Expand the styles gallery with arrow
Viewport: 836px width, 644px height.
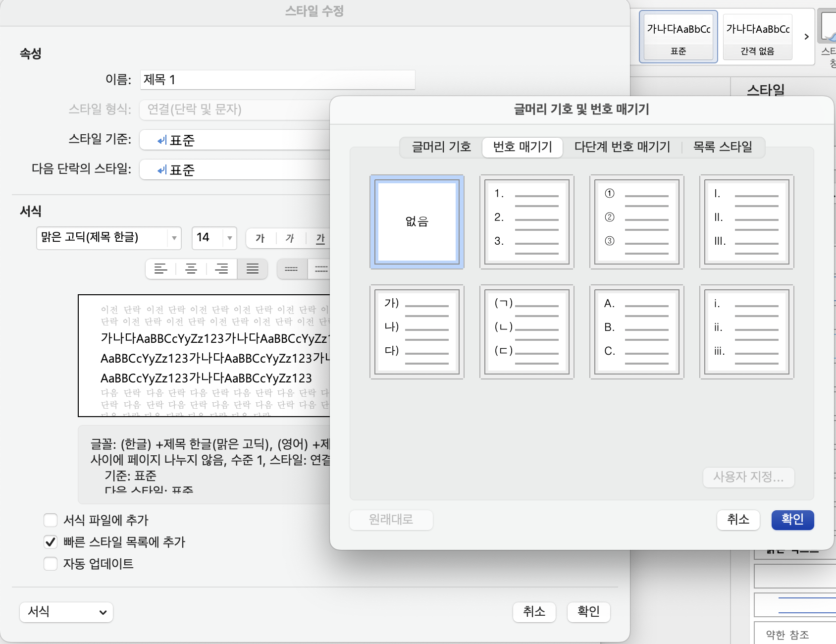click(806, 37)
